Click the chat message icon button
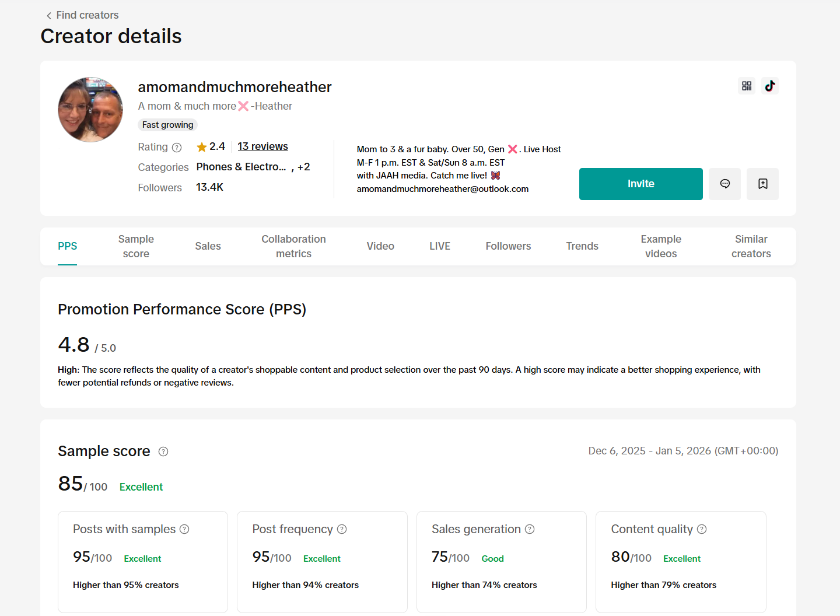840x616 pixels. (x=724, y=184)
